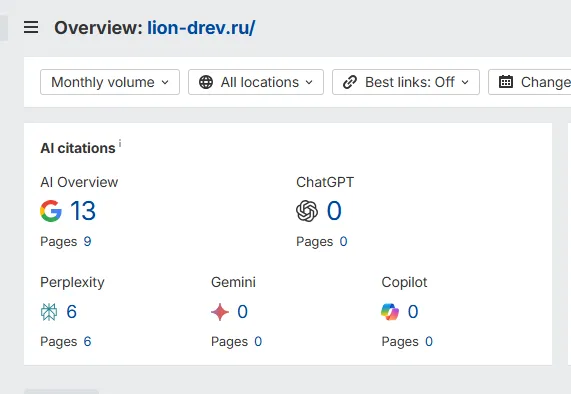
Task: Open Gemini citations count 0
Action: (243, 312)
